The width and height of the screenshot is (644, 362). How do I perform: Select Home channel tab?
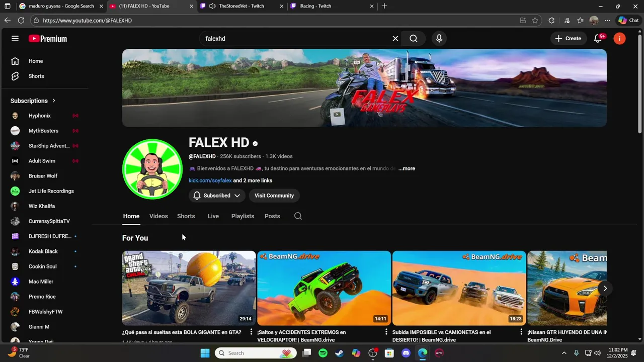coord(131,216)
